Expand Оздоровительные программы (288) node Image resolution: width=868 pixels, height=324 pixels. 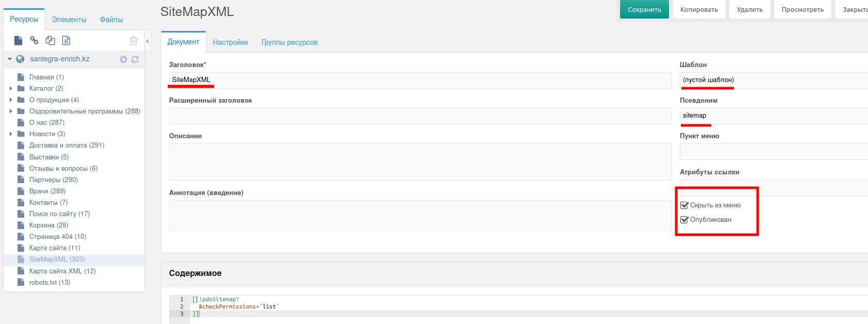pos(10,111)
